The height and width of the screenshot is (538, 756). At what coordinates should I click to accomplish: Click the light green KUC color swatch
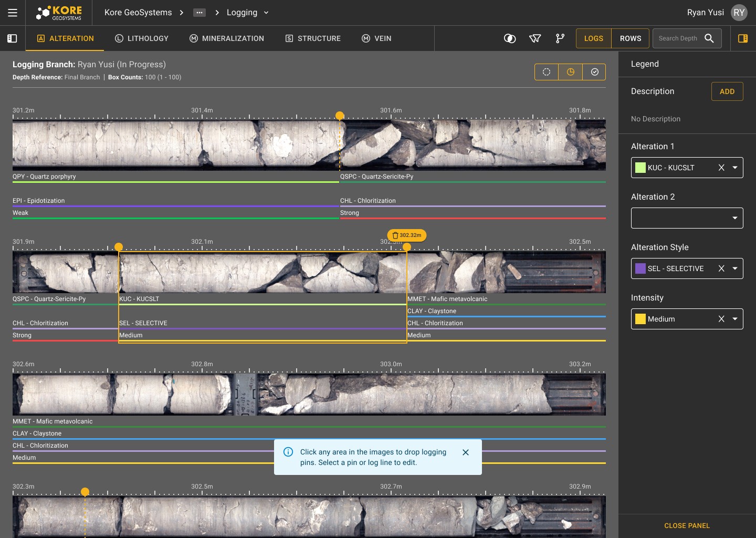click(x=640, y=168)
